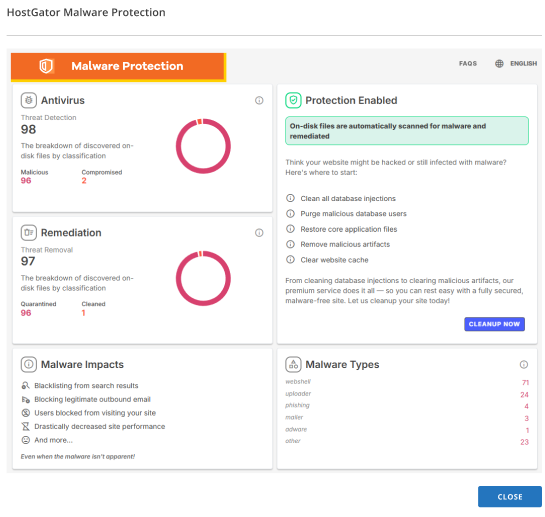Click the CLEANUP NOW button

[x=494, y=324]
